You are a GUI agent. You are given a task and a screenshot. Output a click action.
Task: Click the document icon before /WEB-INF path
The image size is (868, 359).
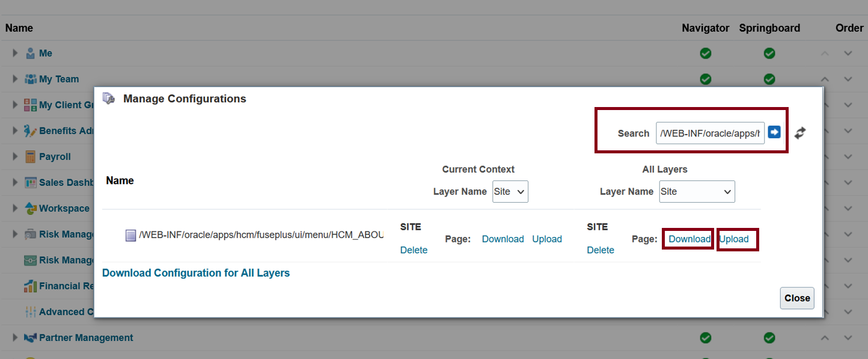click(x=130, y=236)
